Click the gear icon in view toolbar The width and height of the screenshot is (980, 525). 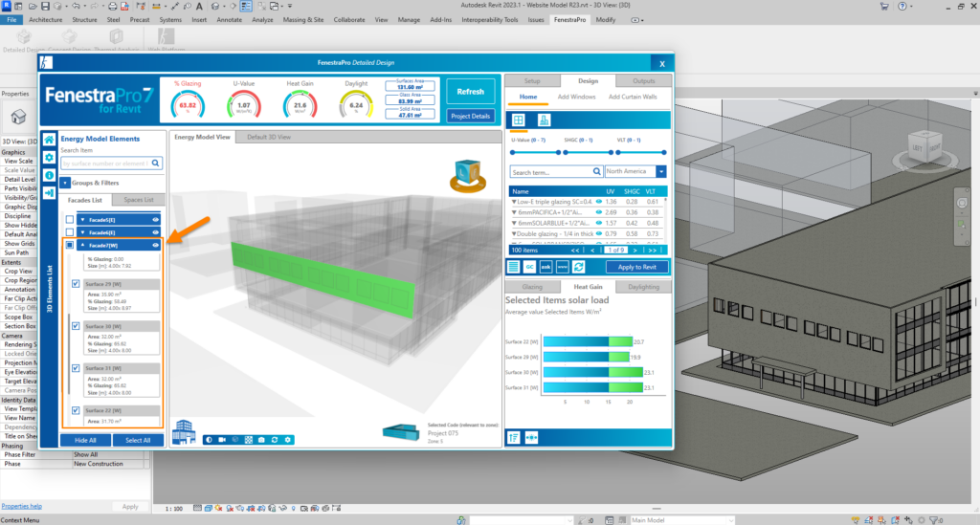(x=287, y=440)
